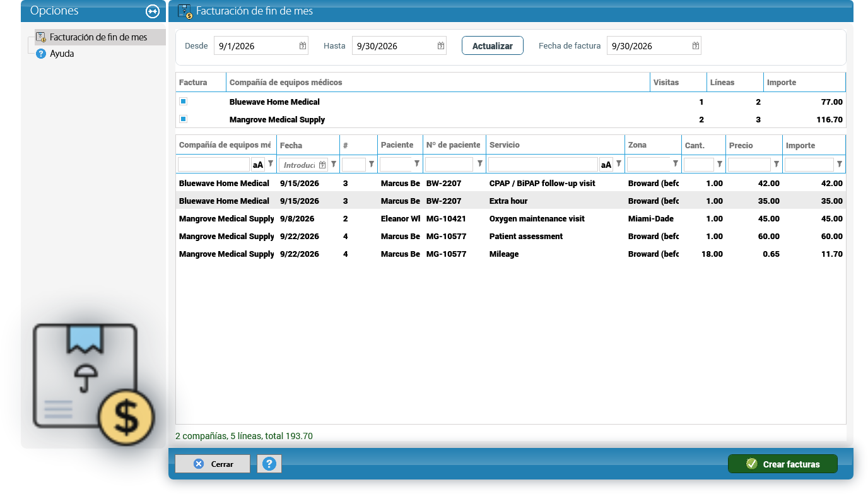Open filter funnel for Zona column
868x494 pixels.
(x=676, y=164)
